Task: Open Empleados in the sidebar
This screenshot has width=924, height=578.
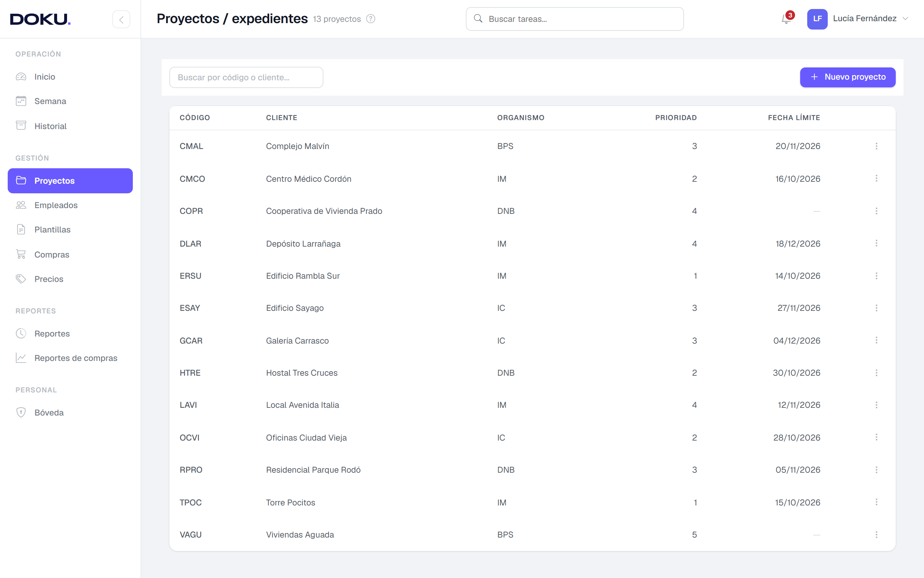Action: 70,205
